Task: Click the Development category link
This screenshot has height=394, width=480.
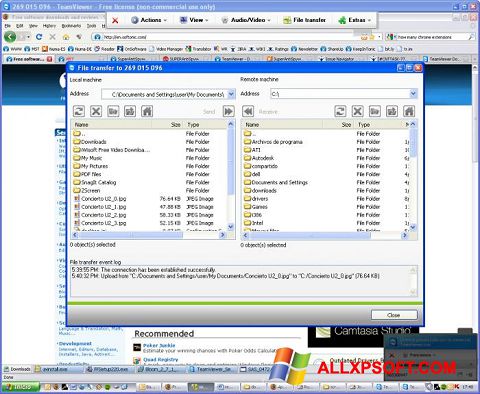Action: point(75,343)
